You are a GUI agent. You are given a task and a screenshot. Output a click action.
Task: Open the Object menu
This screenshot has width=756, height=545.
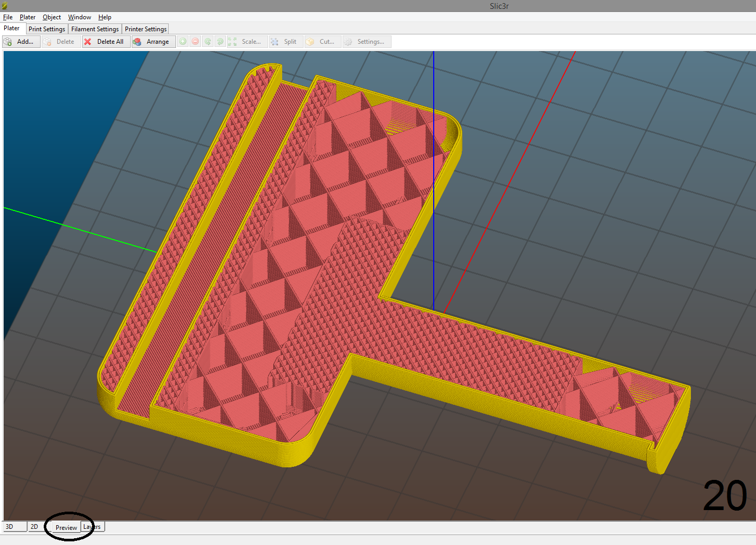coord(52,17)
